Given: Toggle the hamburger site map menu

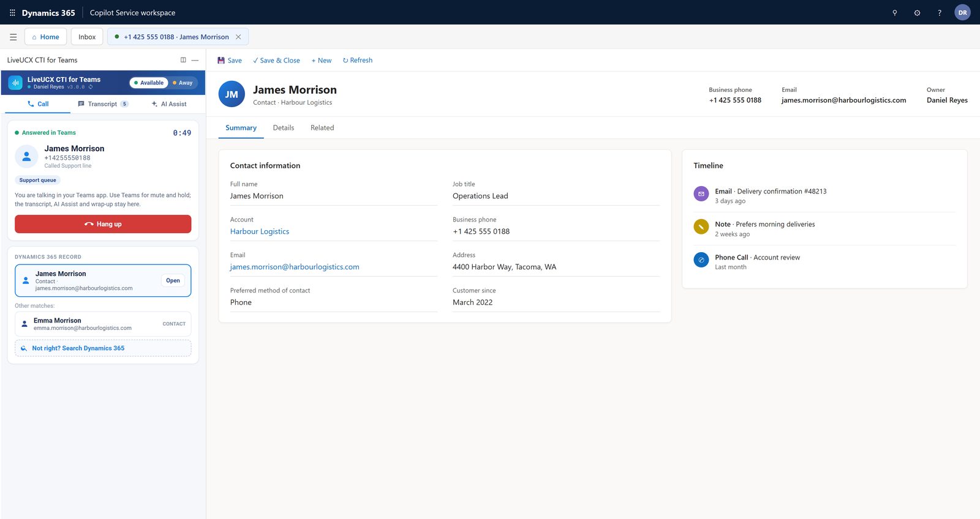Looking at the screenshot, I should [x=13, y=37].
